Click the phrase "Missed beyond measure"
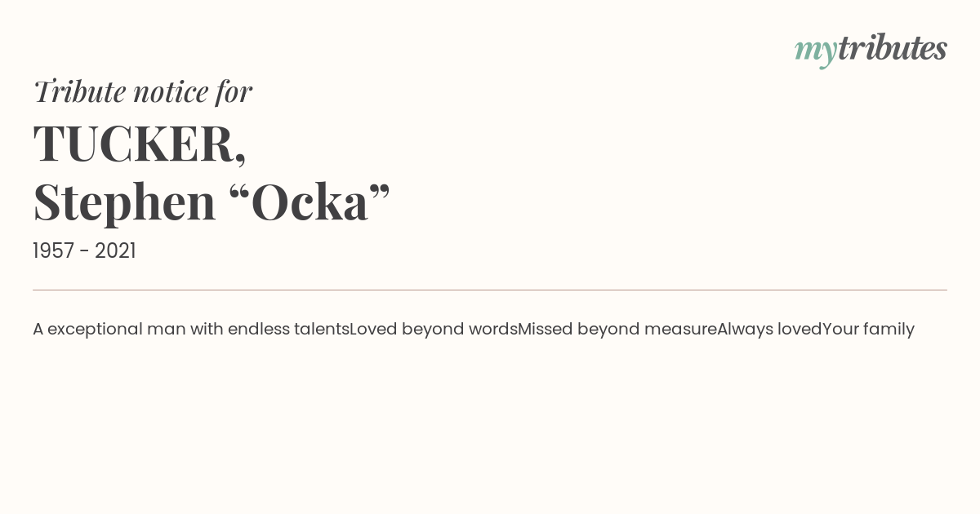 coord(617,329)
